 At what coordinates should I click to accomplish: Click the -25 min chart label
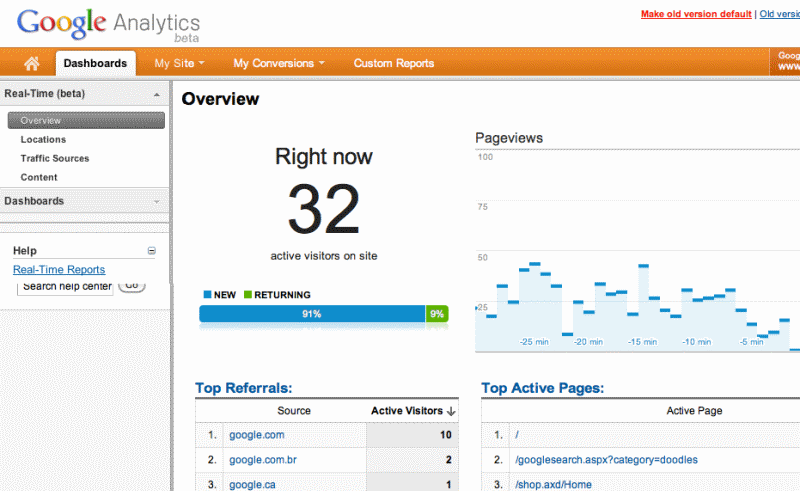pos(534,342)
